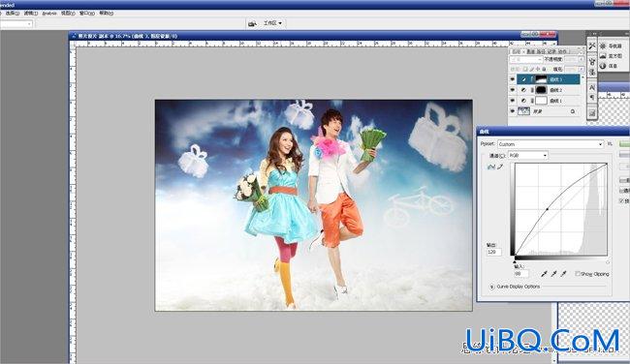Open the Paragraph panel dock icon

[592, 98]
